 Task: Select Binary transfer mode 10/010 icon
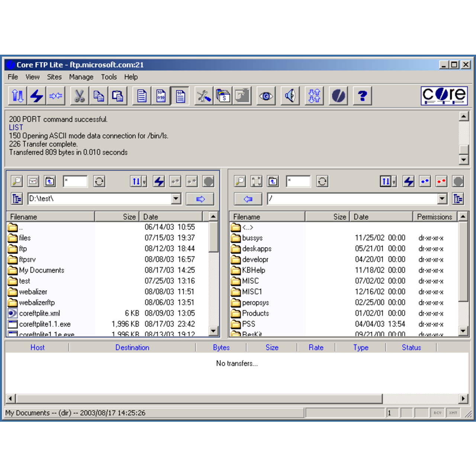161,96
